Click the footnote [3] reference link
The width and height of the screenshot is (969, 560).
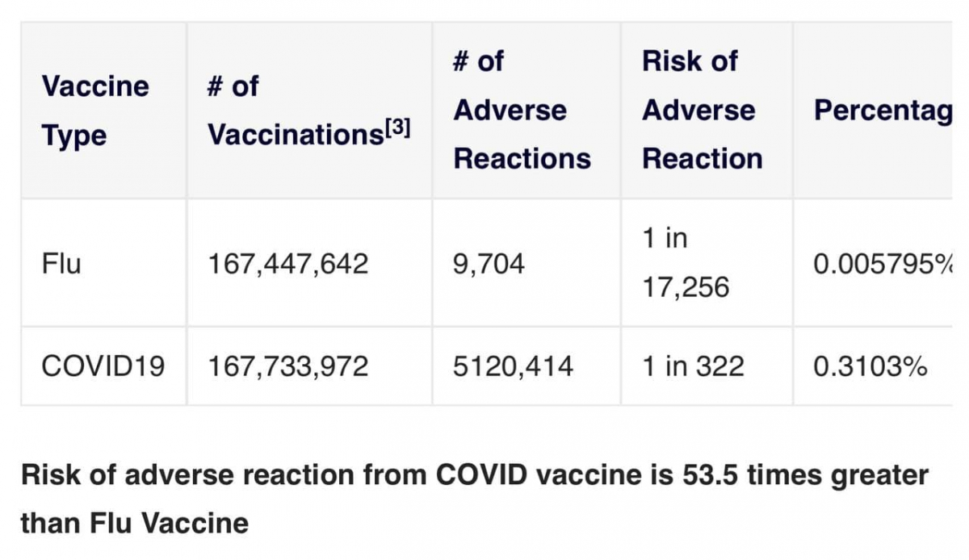pos(395,127)
